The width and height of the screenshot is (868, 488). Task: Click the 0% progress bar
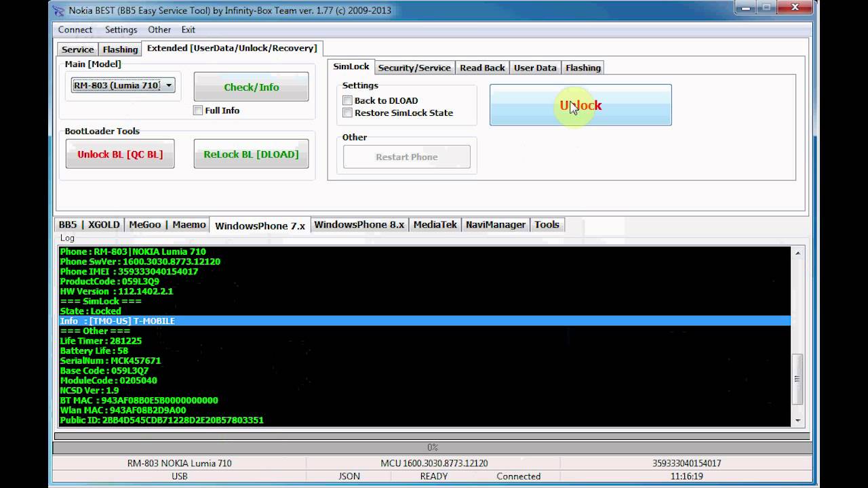(432, 447)
